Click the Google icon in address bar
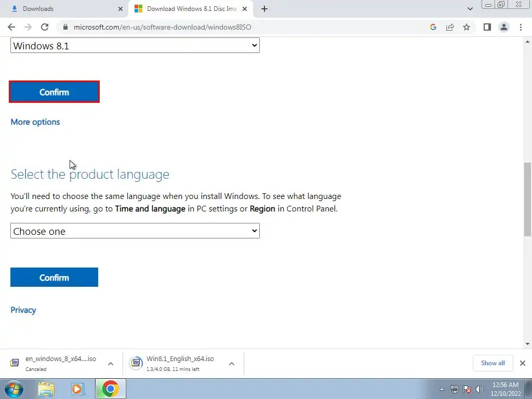Viewport: 532px width, 399px height. (x=433, y=27)
